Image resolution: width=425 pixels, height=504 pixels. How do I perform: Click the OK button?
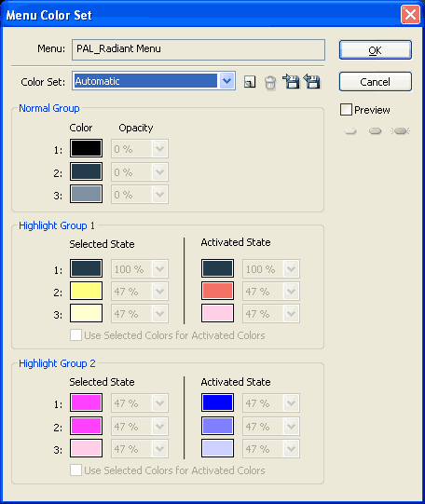pos(376,50)
